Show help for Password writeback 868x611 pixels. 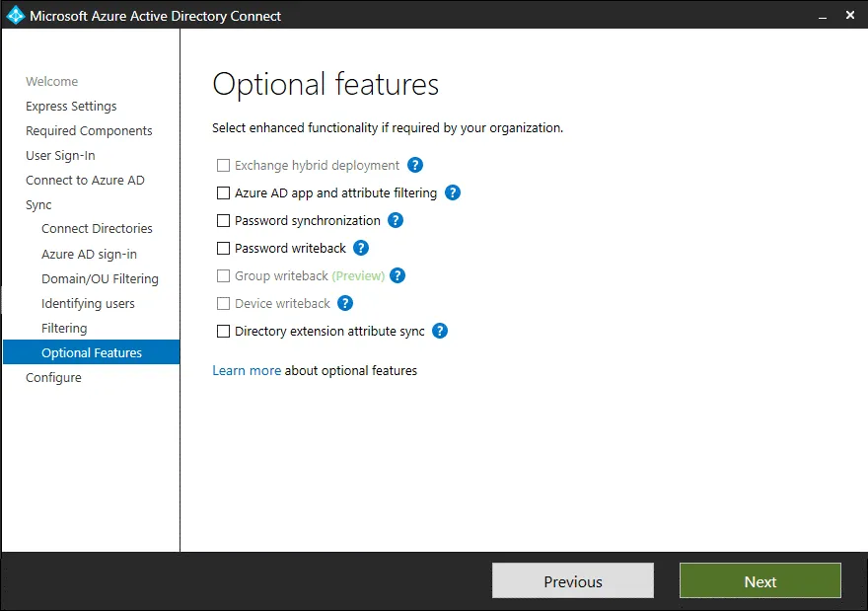click(361, 249)
